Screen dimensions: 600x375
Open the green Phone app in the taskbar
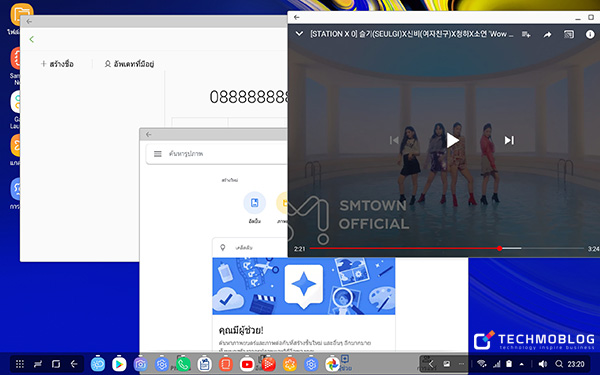click(183, 364)
